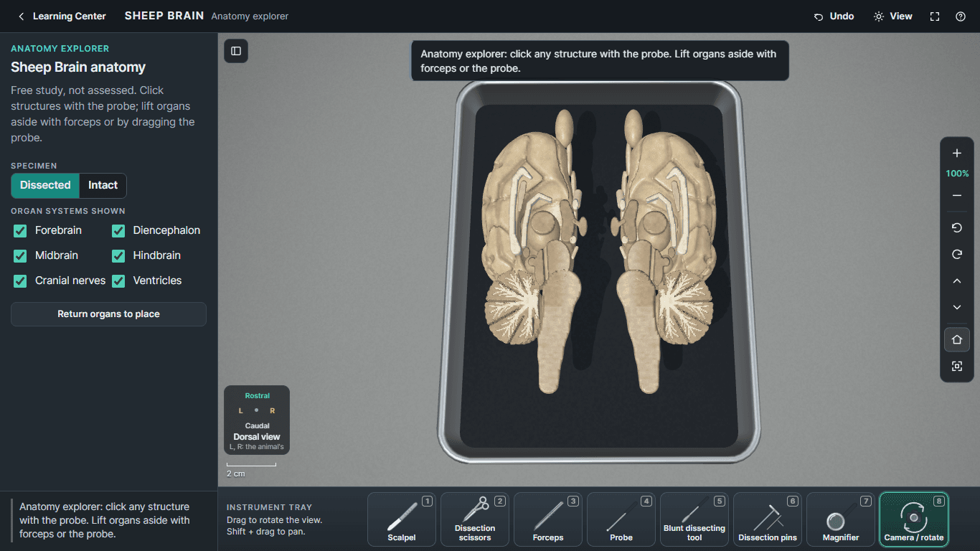Pick the Dissection scissors tool

pyautogui.click(x=475, y=519)
